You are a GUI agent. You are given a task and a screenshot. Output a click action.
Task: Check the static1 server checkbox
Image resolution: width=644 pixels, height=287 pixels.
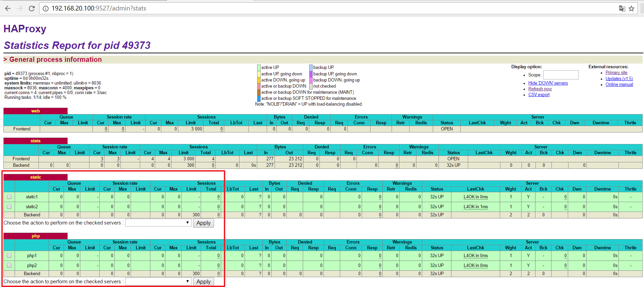click(x=9, y=197)
